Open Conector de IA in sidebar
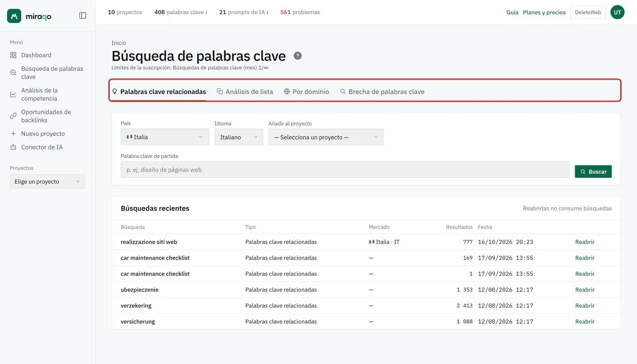 (36, 147)
